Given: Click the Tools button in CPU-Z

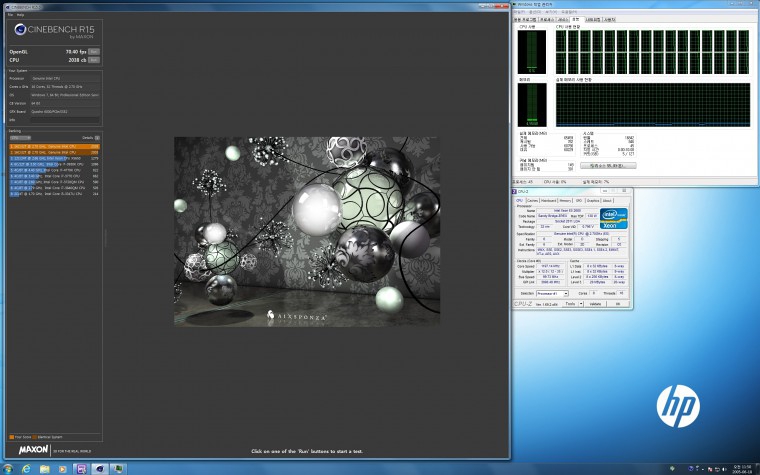Looking at the screenshot, I should (x=570, y=304).
